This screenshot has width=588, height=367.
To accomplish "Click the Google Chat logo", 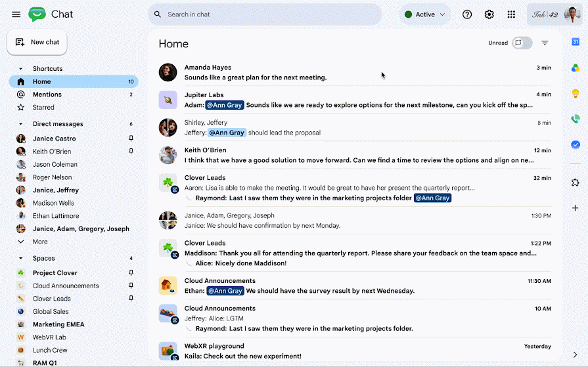I will click(x=37, y=14).
